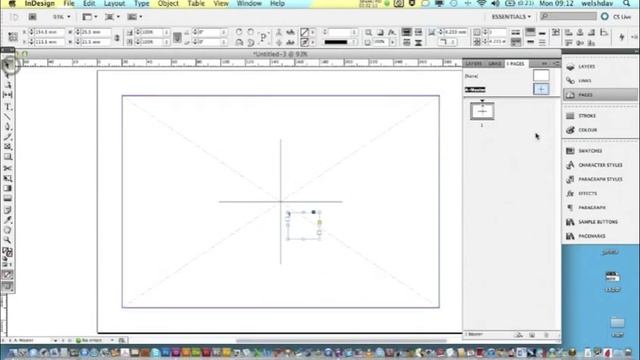This screenshot has width=640, height=360.
Task: Click the horizontal scrollbar below the canvas
Action: point(341,340)
